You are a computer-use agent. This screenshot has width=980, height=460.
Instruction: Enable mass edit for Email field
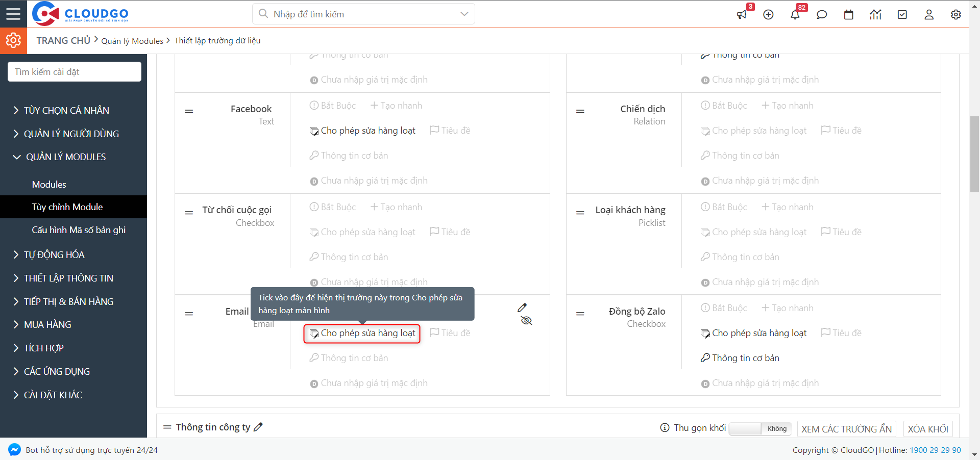pos(362,334)
